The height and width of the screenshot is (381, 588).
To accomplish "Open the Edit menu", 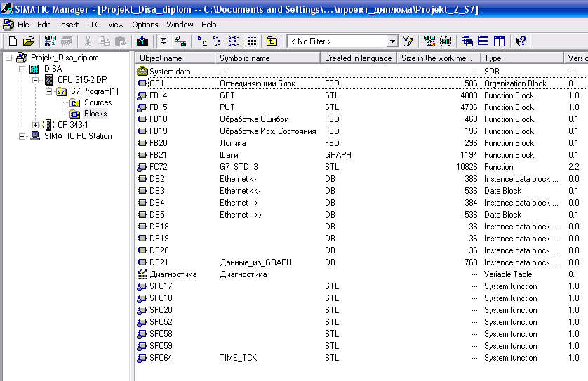I will pyautogui.click(x=44, y=25).
